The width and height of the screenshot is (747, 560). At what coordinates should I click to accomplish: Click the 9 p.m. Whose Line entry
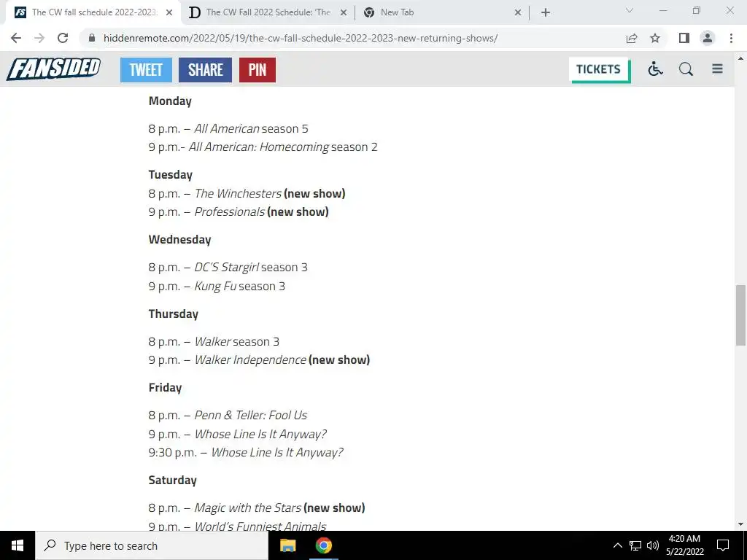click(238, 435)
